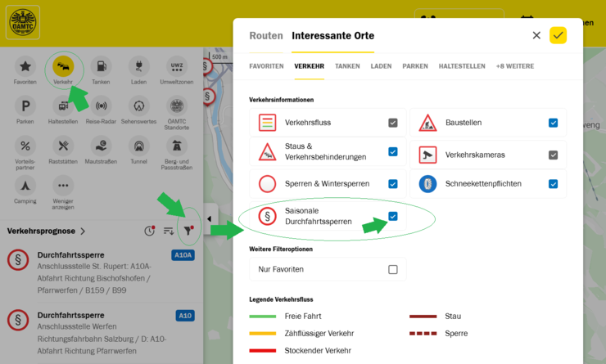Select the ÖAMTC Standorte icon
606x364 pixels.
coord(177,106)
